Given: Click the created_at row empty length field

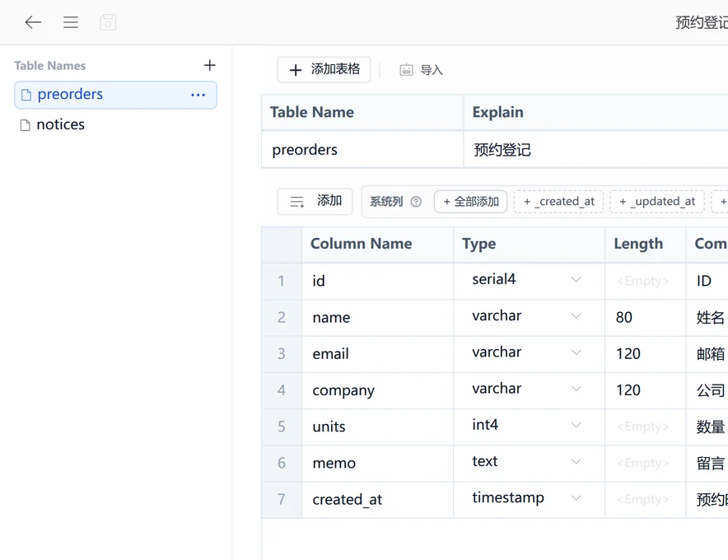Looking at the screenshot, I should tap(646, 499).
